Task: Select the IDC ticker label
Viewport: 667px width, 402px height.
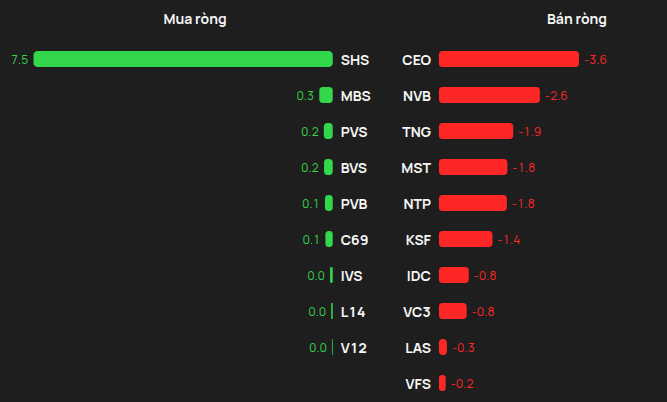Action: click(x=419, y=276)
